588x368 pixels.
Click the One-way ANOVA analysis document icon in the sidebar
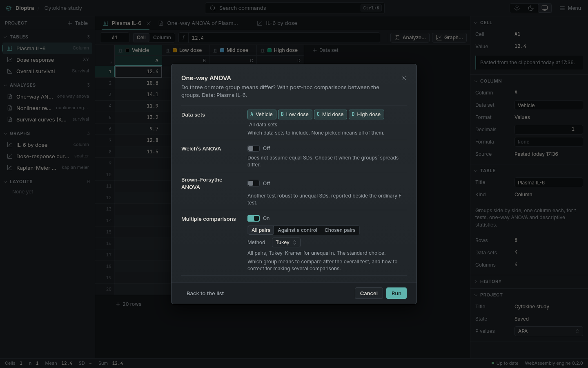click(10, 96)
